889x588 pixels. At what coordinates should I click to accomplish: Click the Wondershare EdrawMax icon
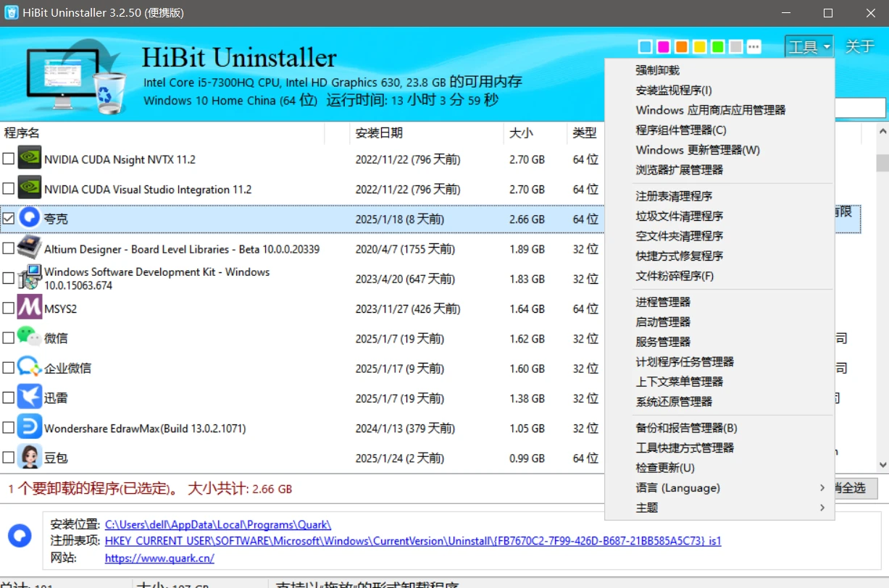click(29, 428)
